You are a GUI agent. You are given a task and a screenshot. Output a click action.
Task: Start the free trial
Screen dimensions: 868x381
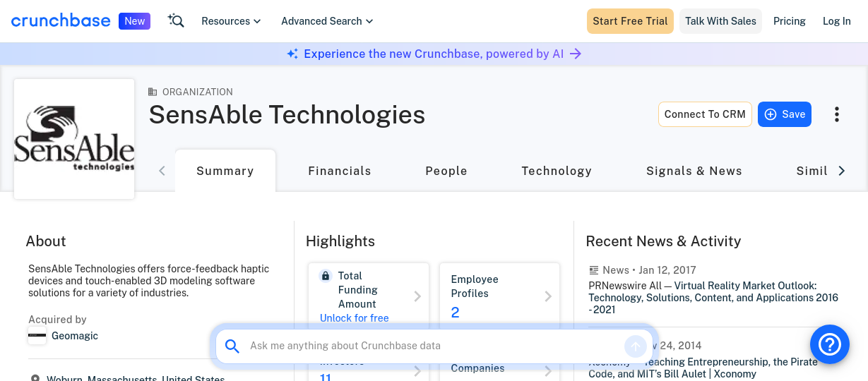630,21
